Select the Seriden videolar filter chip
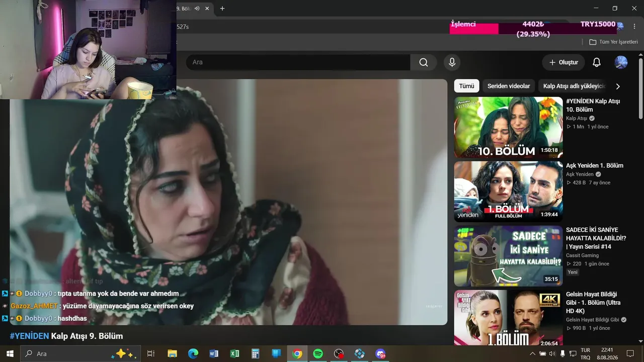Screen dimensions: 644x362 (x=509, y=86)
